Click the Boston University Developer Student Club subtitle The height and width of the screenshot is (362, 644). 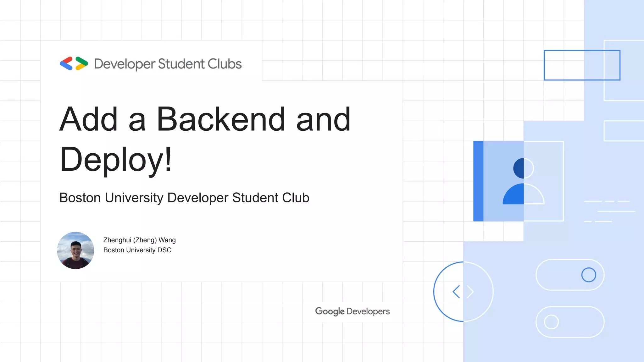click(184, 198)
